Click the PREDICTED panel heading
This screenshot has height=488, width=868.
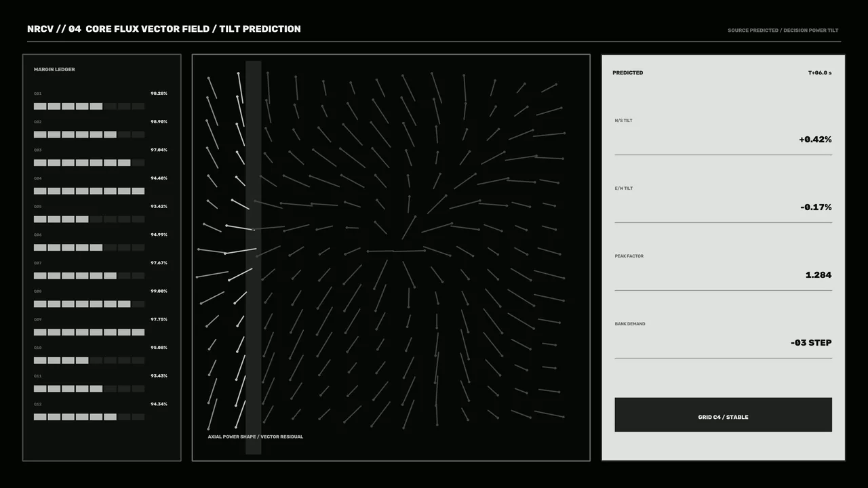tap(628, 73)
